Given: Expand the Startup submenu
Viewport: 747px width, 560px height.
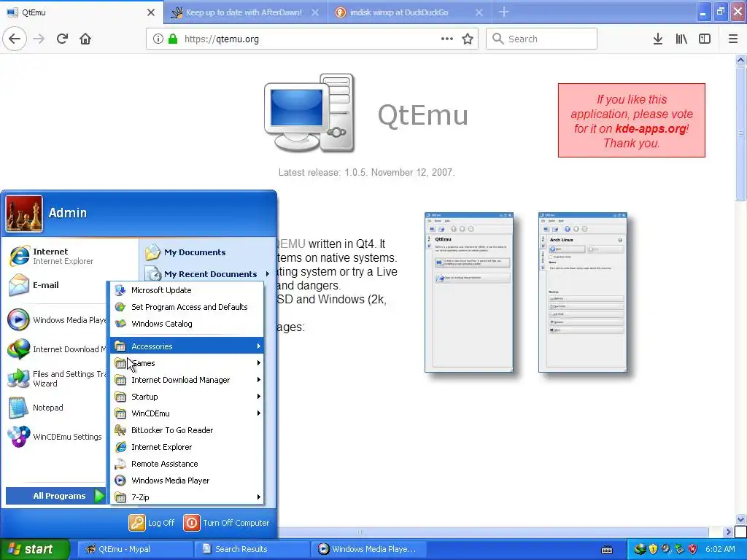Looking at the screenshot, I should (x=187, y=397).
